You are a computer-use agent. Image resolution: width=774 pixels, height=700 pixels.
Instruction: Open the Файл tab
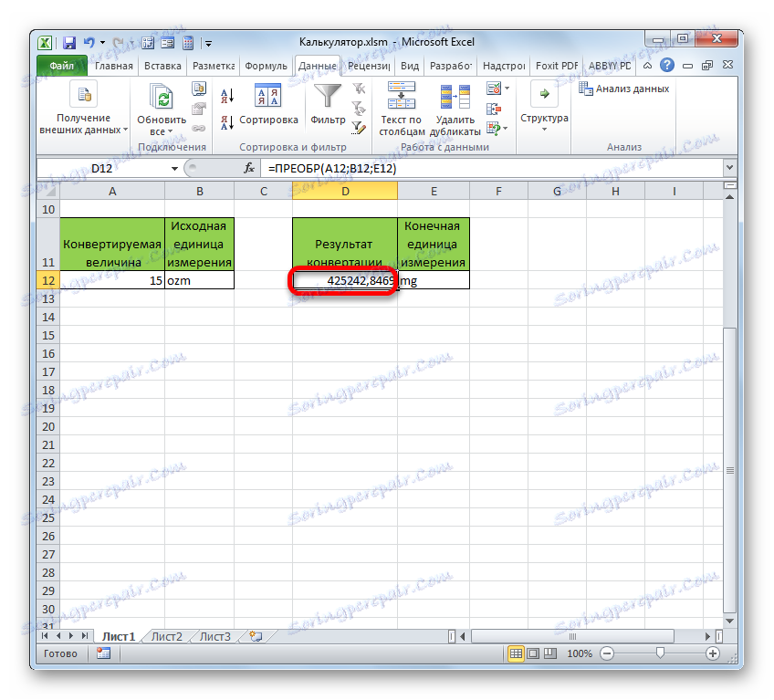tap(62, 66)
